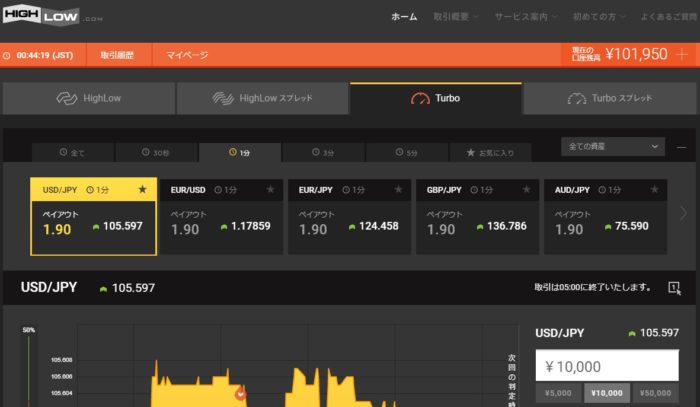The image size is (700, 407).
Task: Collapse the asset panel with minus icon
Action: (x=681, y=147)
